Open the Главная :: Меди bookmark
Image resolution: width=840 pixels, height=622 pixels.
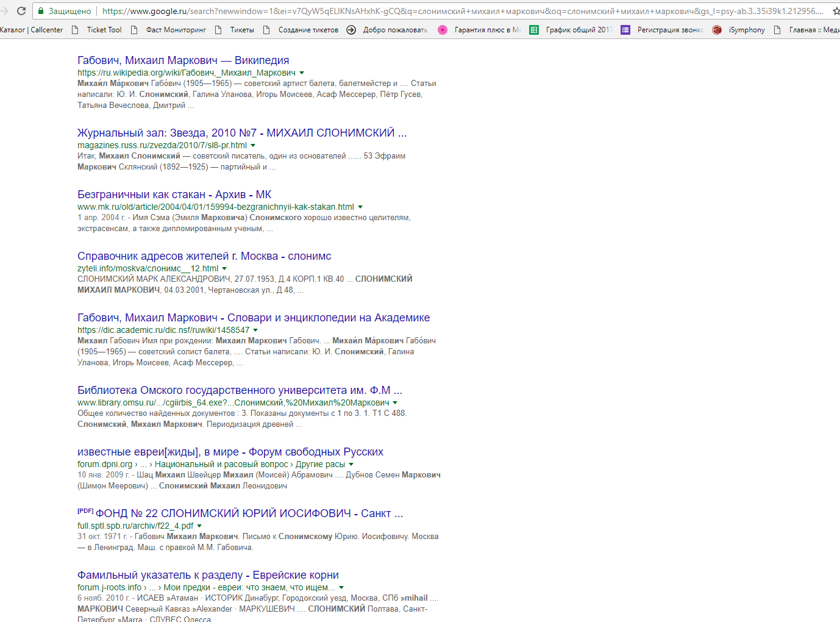pos(806,30)
